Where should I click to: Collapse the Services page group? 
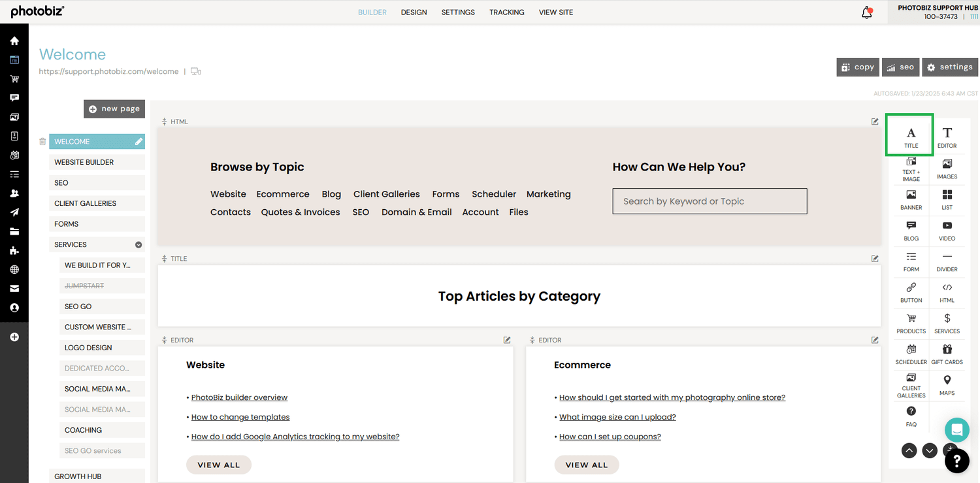click(139, 245)
